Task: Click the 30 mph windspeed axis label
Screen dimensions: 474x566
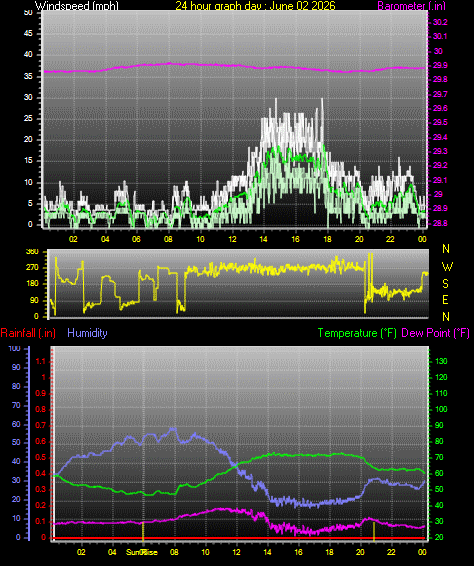Action: [28, 97]
